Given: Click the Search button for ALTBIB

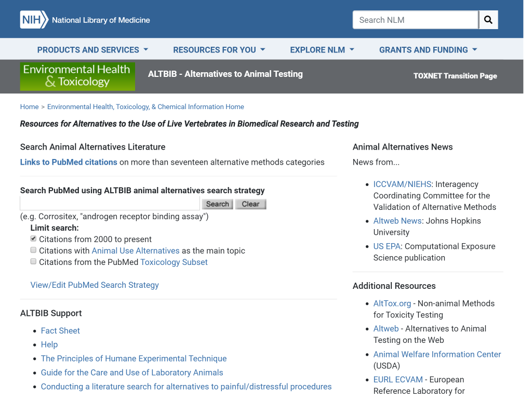Looking at the screenshot, I should pos(218,204).
